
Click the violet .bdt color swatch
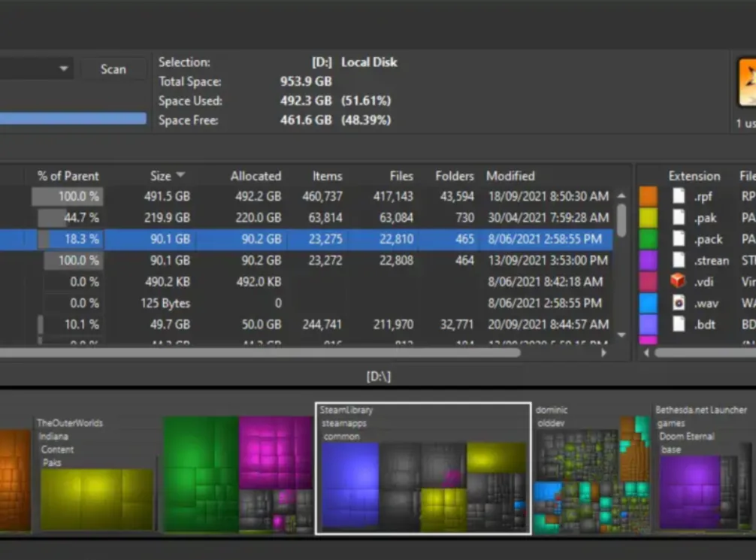(x=648, y=324)
